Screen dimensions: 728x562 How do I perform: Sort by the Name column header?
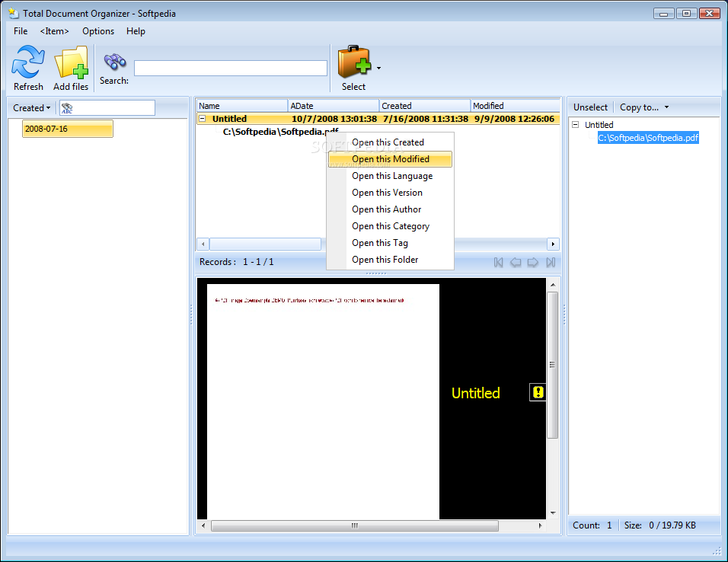pos(242,106)
